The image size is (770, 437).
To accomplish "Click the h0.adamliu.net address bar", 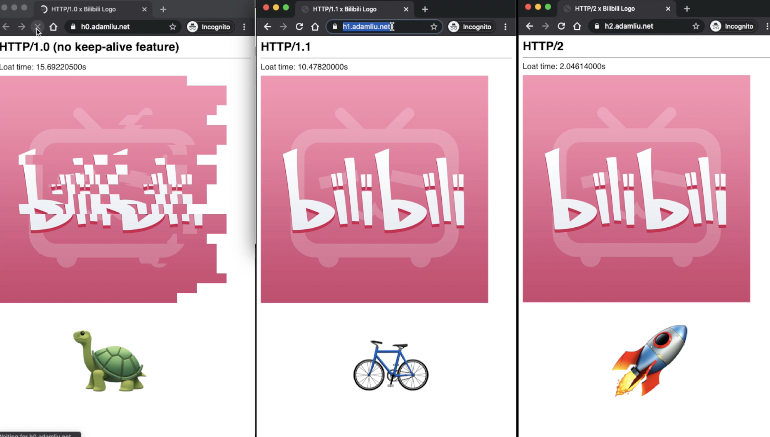I will click(123, 27).
